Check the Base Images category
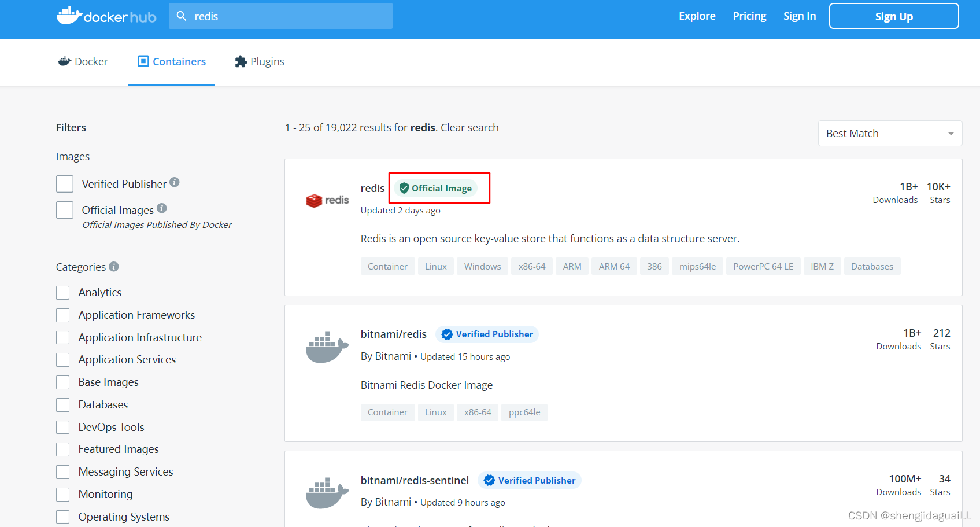Screen dimensions: 980x527 click(x=63, y=382)
